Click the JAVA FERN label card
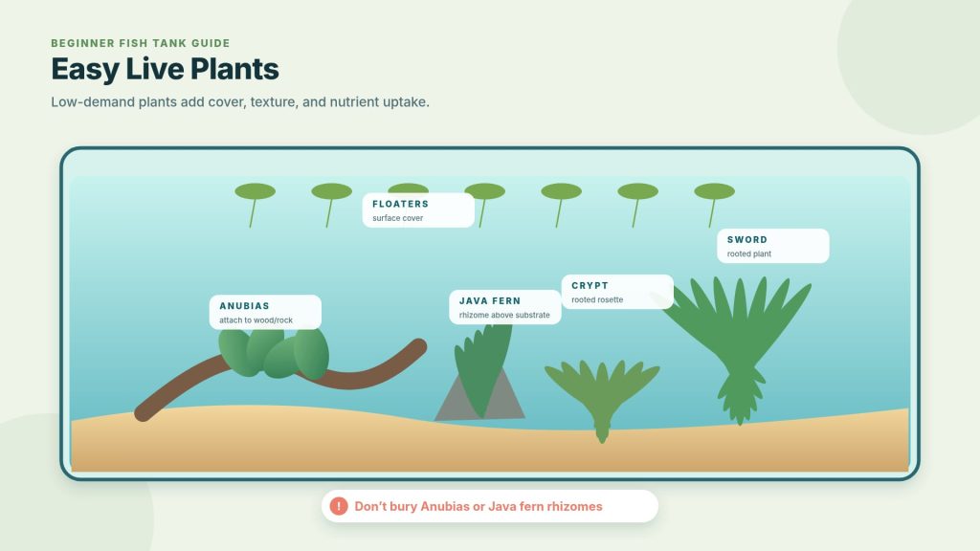 (x=505, y=307)
